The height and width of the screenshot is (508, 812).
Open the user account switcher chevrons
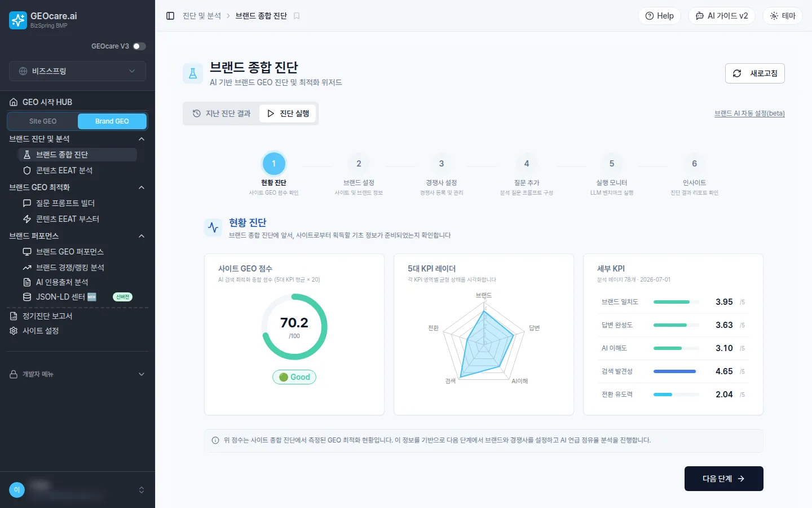point(142,490)
